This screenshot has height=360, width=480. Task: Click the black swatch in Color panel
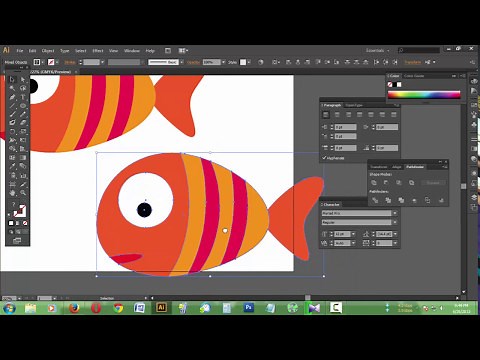394,84
